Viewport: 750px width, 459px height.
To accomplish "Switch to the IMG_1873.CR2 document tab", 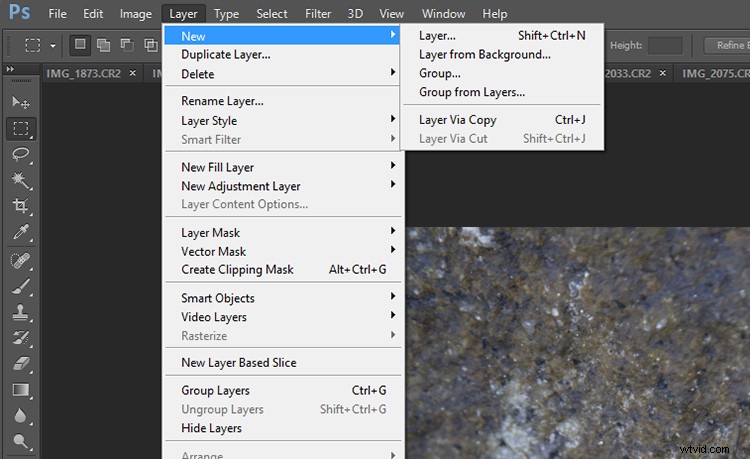I will (83, 73).
